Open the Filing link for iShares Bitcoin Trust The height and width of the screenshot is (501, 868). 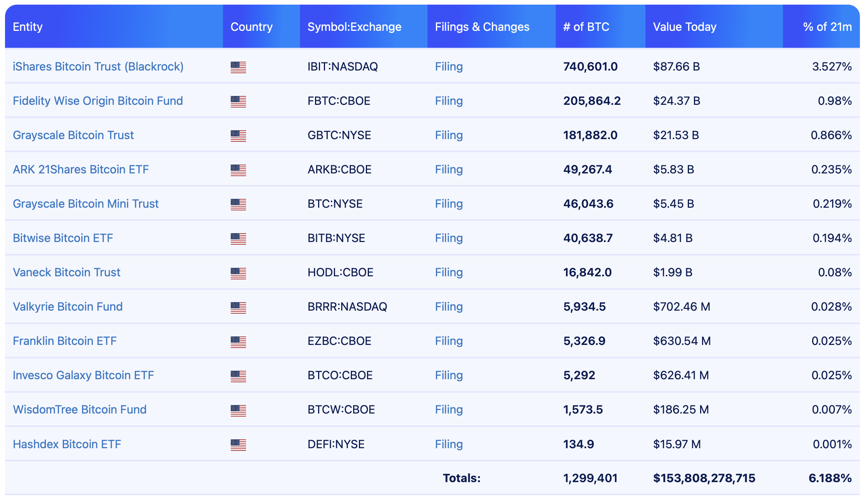click(x=448, y=67)
